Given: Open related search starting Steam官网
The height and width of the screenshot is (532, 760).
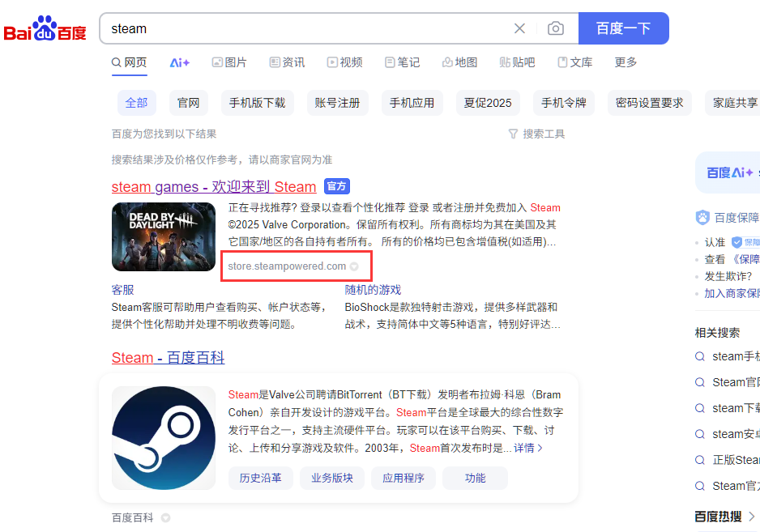Looking at the screenshot, I should pyautogui.click(x=728, y=382).
